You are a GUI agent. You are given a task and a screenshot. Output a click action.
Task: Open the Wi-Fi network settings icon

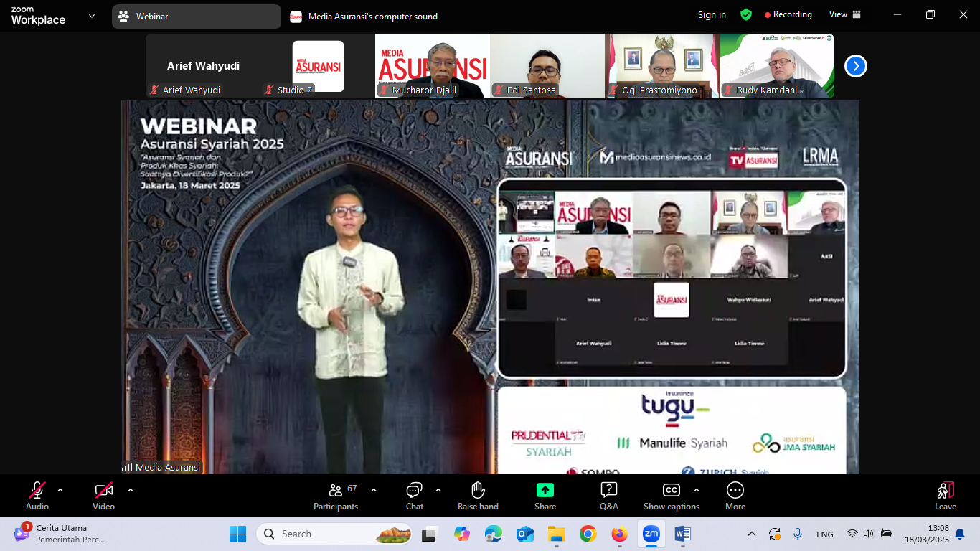852,534
